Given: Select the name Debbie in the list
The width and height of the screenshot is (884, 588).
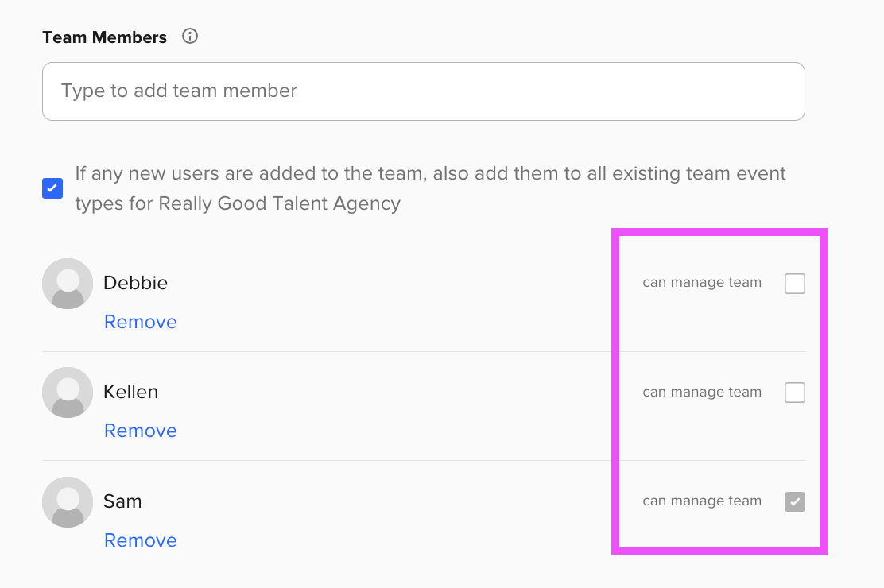Looking at the screenshot, I should click(x=135, y=282).
